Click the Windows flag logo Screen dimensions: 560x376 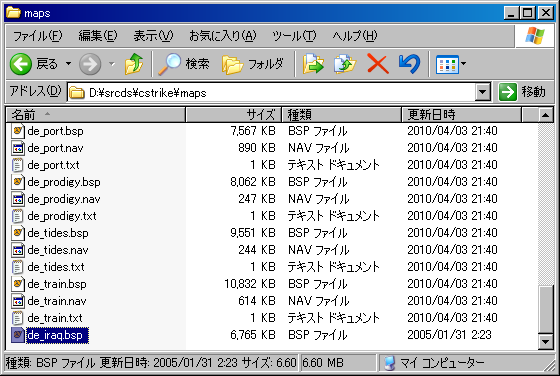(535, 36)
